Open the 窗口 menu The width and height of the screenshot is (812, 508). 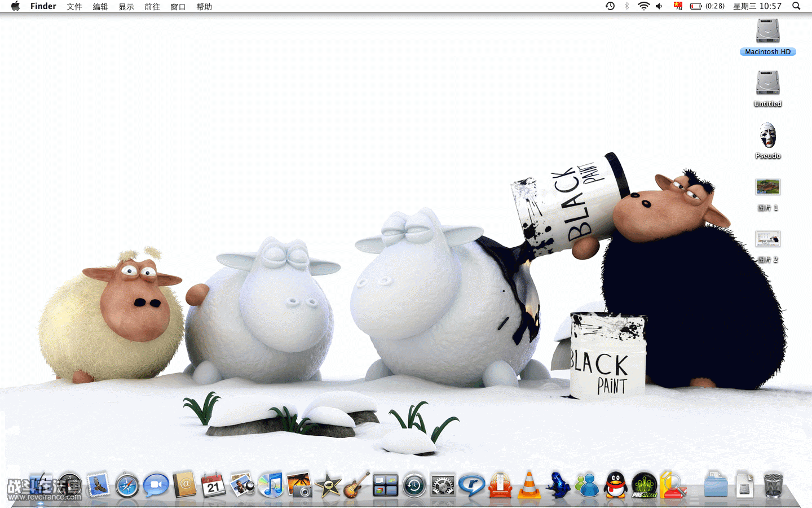click(178, 7)
